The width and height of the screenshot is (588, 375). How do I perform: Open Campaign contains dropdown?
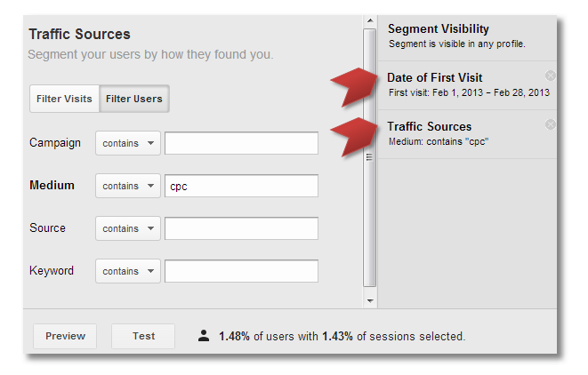[x=128, y=143]
